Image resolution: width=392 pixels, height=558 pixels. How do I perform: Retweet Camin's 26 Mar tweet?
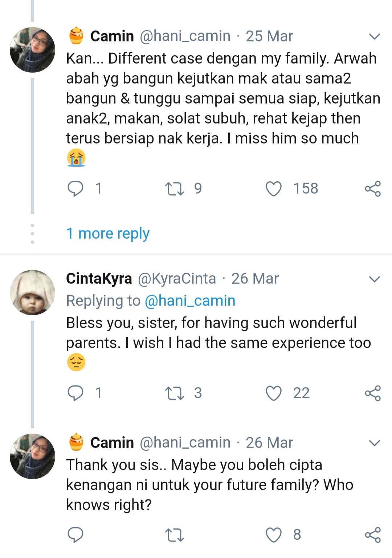point(174,535)
